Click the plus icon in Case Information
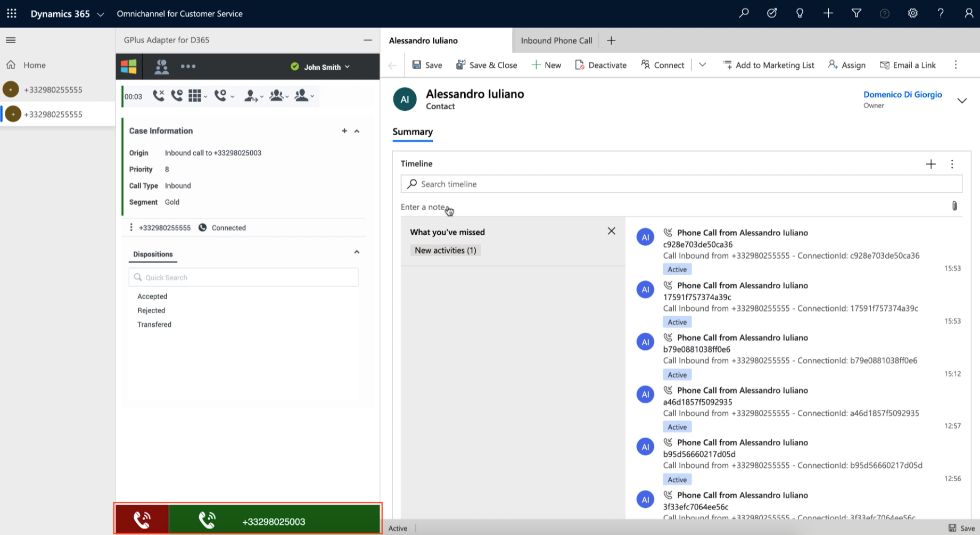The image size is (980, 535). 344,131
